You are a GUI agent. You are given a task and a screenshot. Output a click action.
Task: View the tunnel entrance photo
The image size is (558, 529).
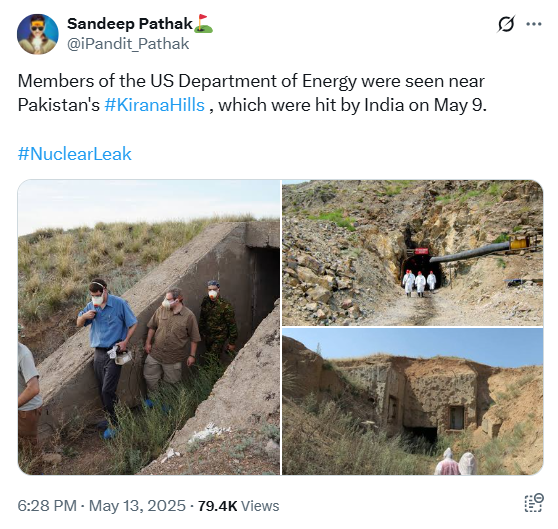point(412,253)
